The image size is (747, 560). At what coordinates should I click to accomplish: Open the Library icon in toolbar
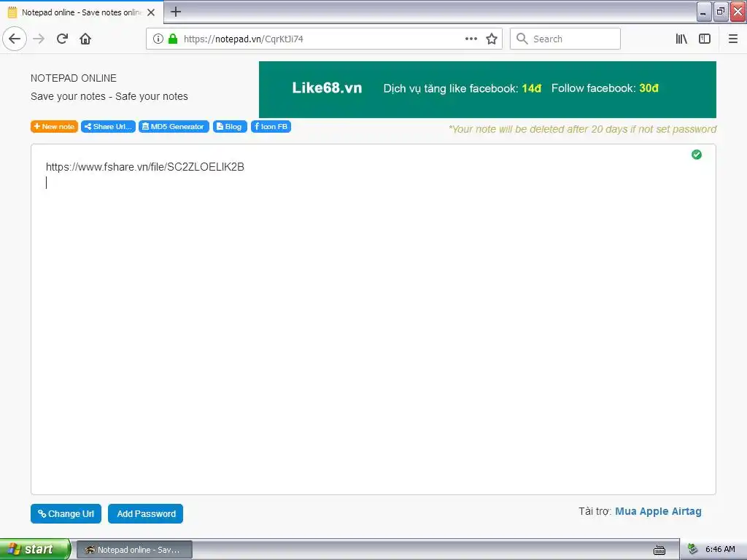(681, 39)
